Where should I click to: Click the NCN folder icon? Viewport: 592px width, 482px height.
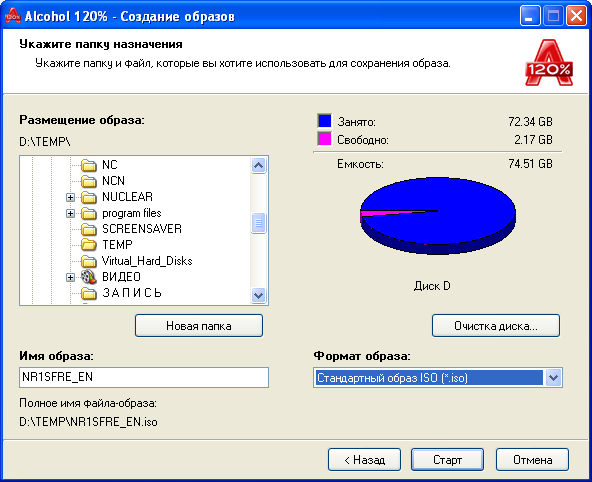89,181
